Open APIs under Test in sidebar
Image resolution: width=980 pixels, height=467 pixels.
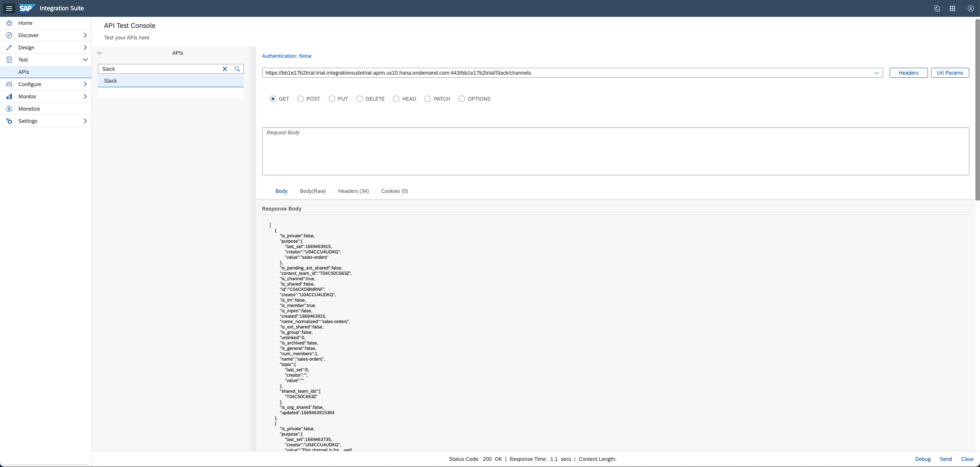46,72
